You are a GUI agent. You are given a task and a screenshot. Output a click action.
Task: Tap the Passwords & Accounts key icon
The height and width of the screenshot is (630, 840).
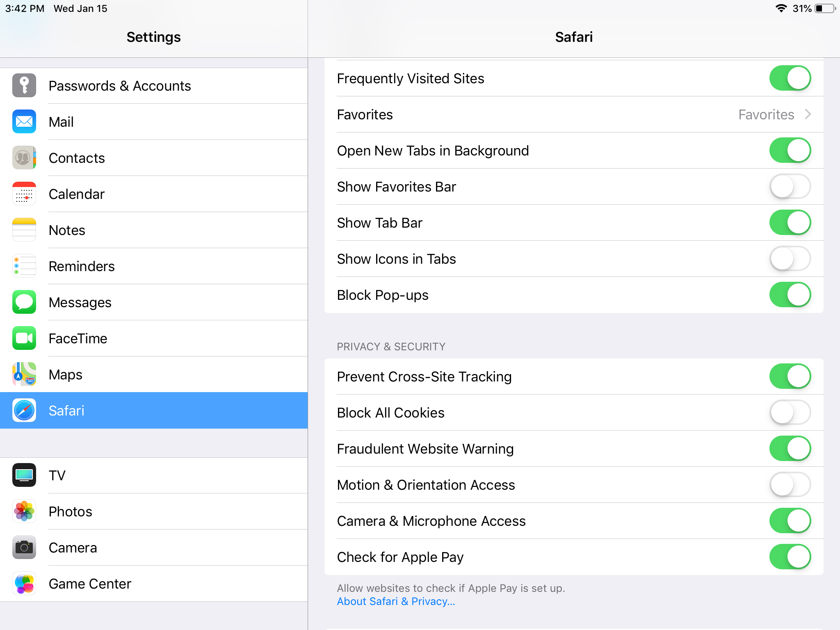tap(24, 85)
